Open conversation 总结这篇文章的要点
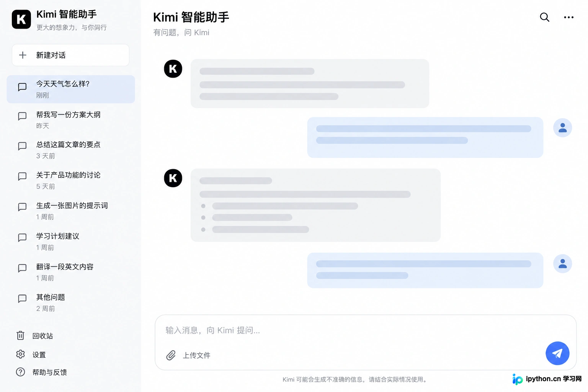Viewport: 588px width, 392px height. coord(71,150)
